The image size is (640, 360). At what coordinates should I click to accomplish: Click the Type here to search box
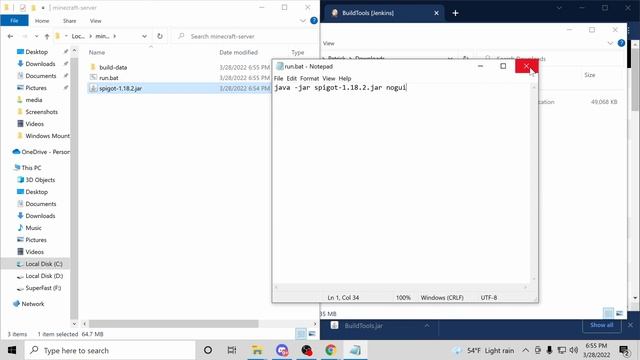(x=110, y=350)
